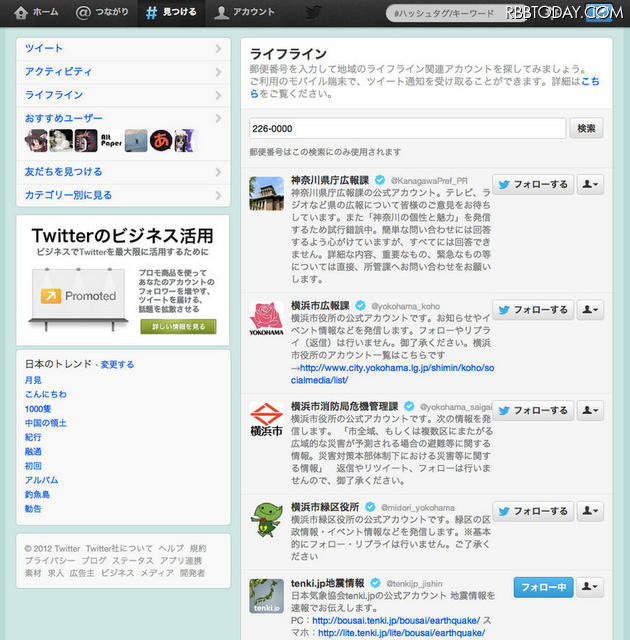Click the YOKOHAMA rose avatar

[x=266, y=319]
